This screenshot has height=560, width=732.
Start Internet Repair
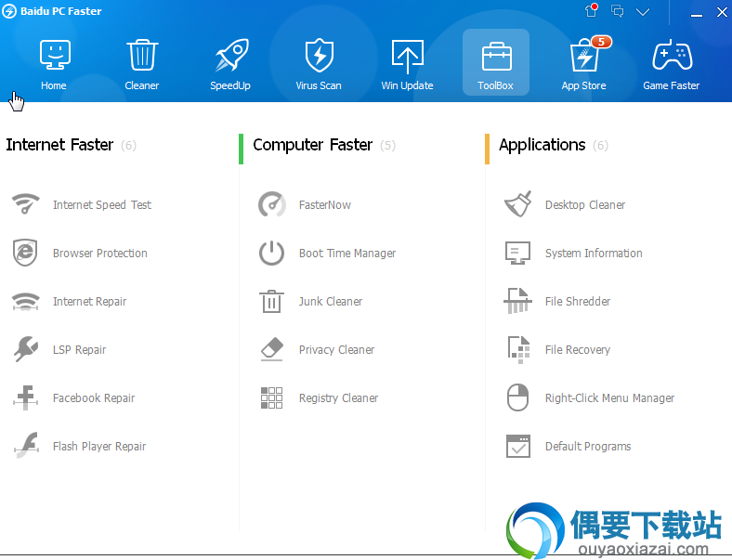click(89, 302)
